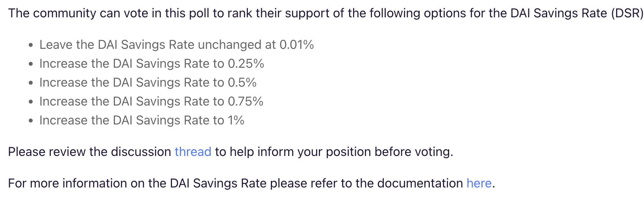644x204 pixels.
Task: Click the 'Please review the discussion' text
Action: tap(89, 152)
